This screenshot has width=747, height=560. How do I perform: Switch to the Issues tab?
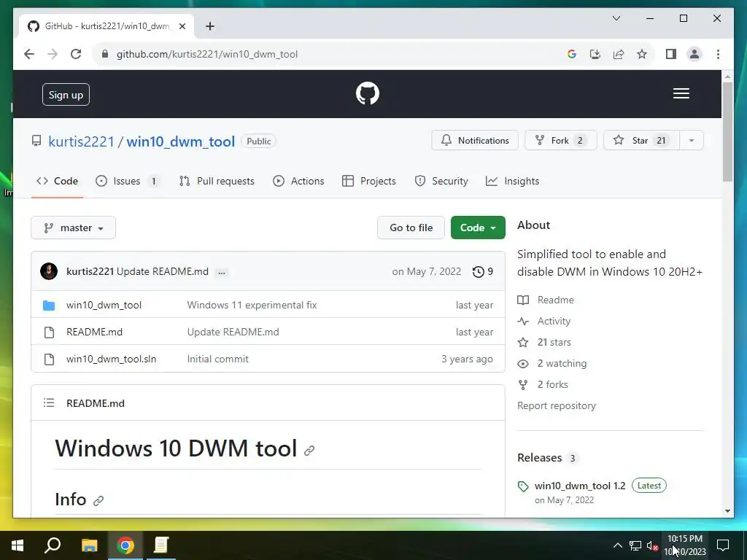click(x=127, y=181)
